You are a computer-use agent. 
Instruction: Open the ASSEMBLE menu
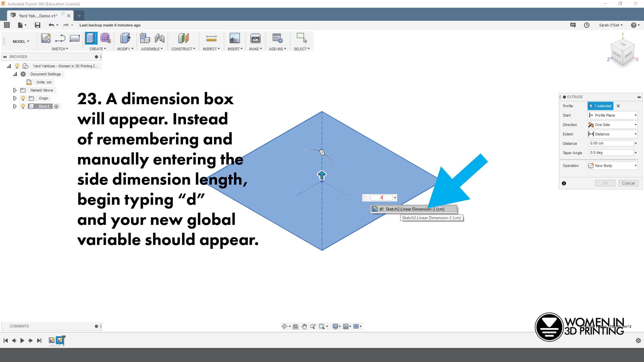[x=152, y=49]
